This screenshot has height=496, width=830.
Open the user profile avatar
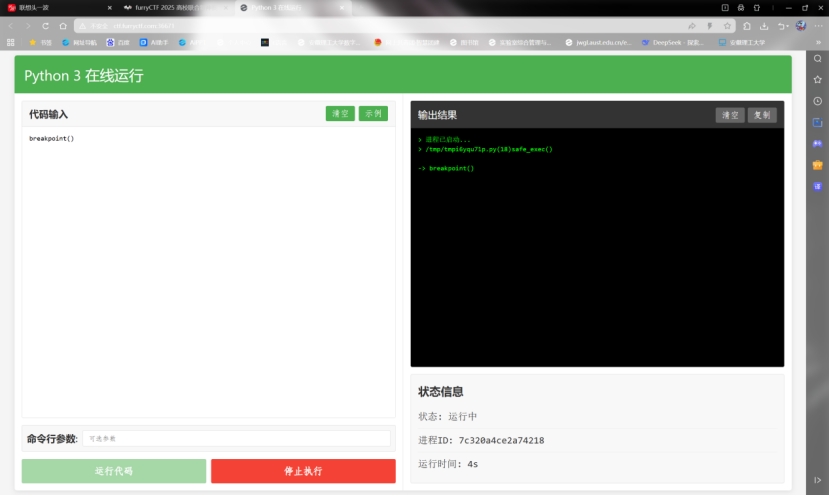800,25
